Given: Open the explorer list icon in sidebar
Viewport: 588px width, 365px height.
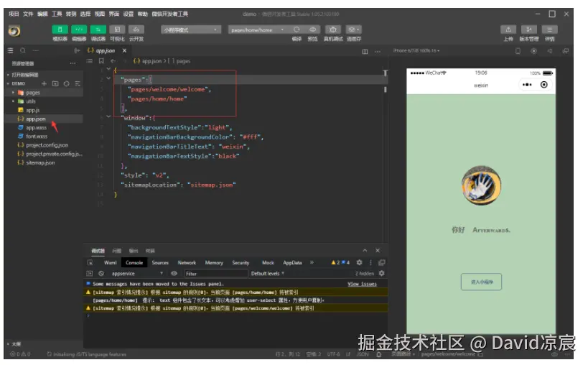Looking at the screenshot, I should (11, 50).
